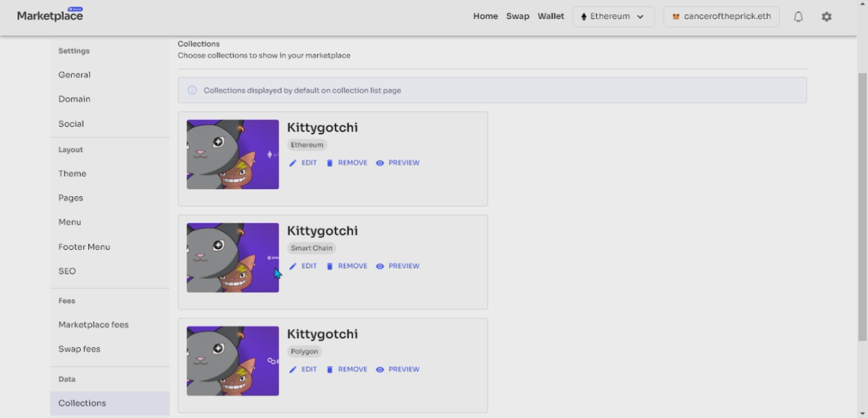The image size is (868, 418).
Task: Click PREVIEW on the Smart Chain Kittygotchi card
Action: coord(397,266)
